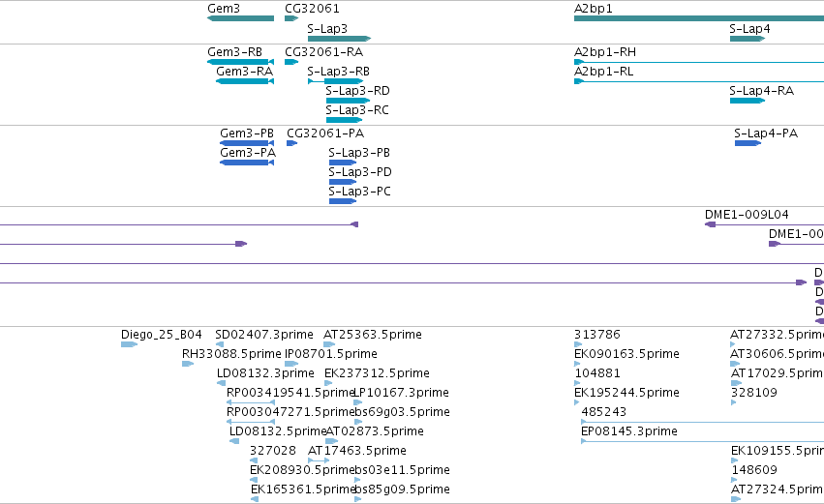824x504 pixels.
Task: Click the EP08145.3prime EST label
Action: pos(629,431)
